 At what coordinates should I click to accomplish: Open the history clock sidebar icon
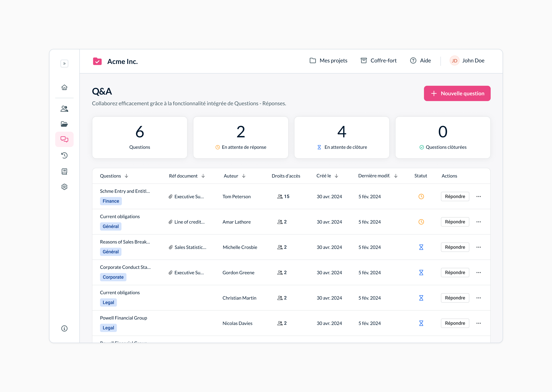click(x=64, y=155)
